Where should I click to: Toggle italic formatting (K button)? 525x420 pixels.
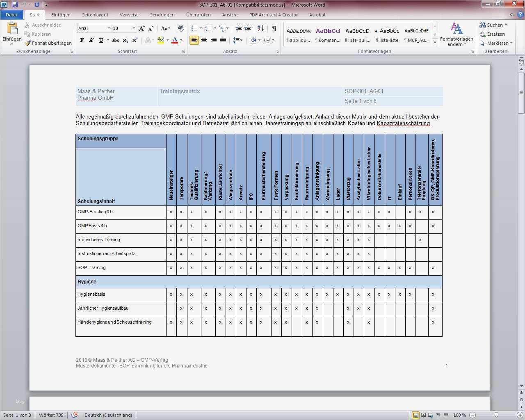[91, 40]
